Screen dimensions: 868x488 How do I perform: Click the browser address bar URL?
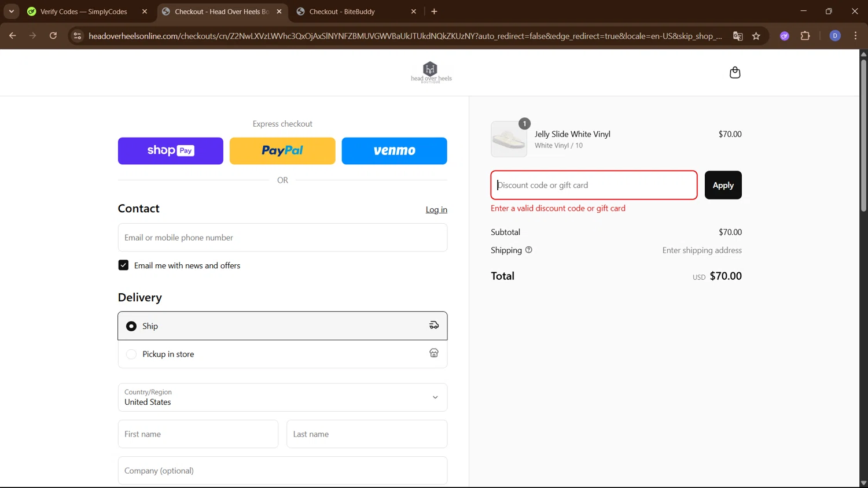coord(405,36)
